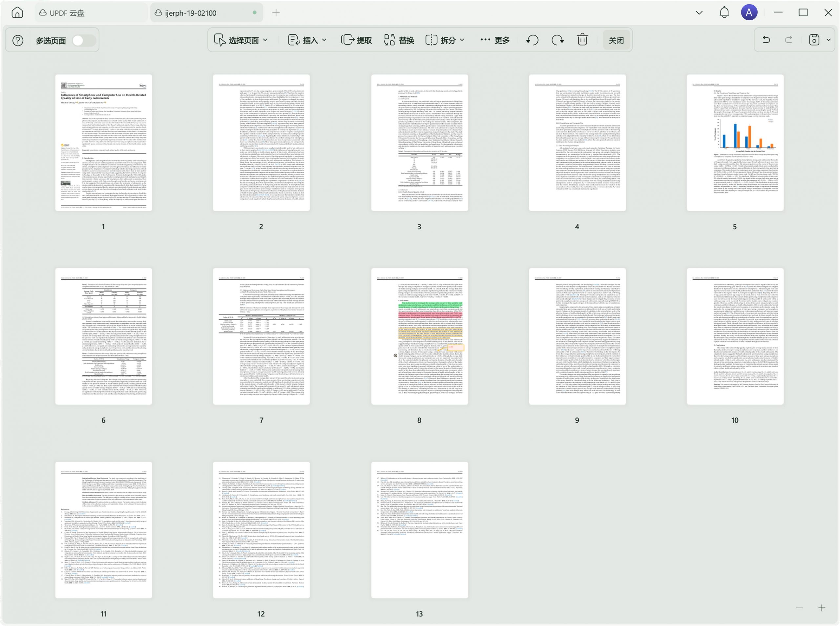Image resolution: width=840 pixels, height=626 pixels.
Task: Delete page with trash icon
Action: 582,40
